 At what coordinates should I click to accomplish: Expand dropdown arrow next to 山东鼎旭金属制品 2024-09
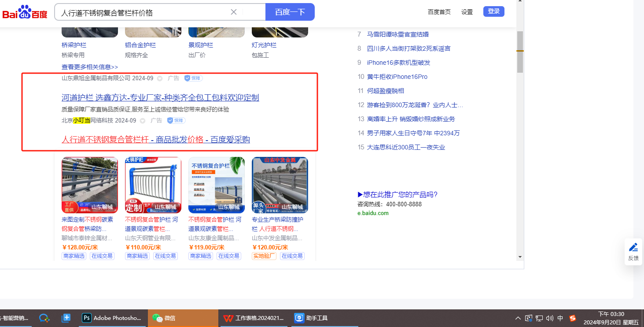point(160,78)
